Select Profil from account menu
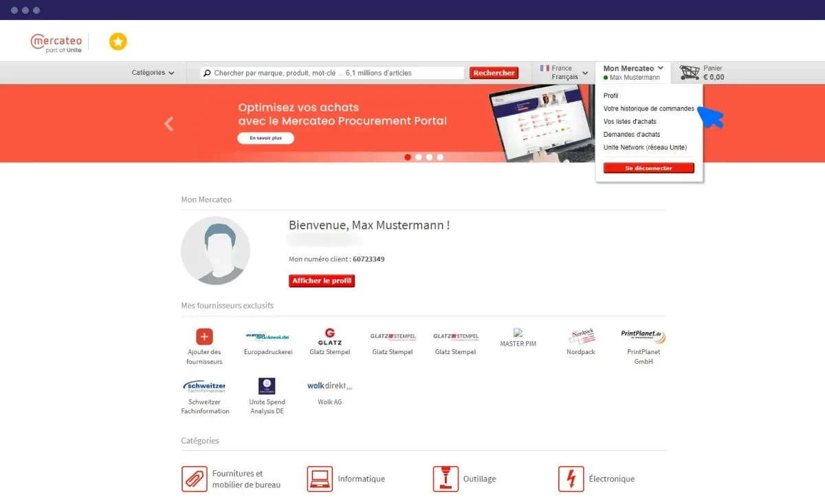 [x=611, y=96]
